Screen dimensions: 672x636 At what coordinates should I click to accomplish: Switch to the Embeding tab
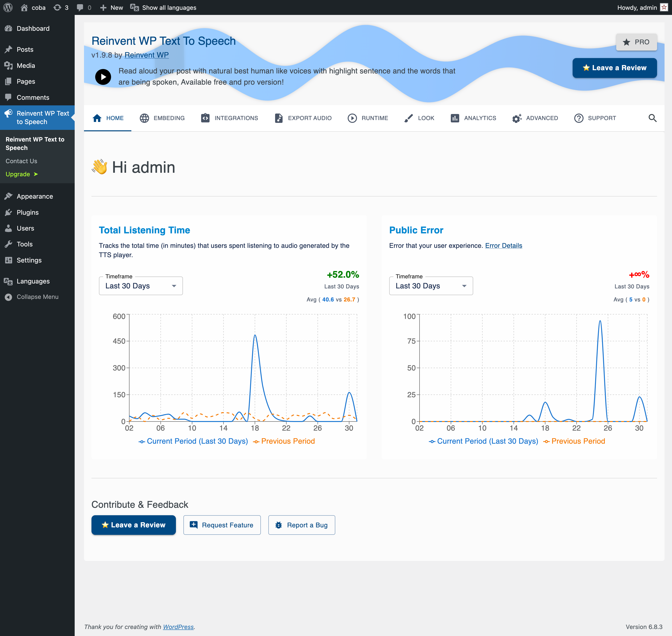click(162, 118)
